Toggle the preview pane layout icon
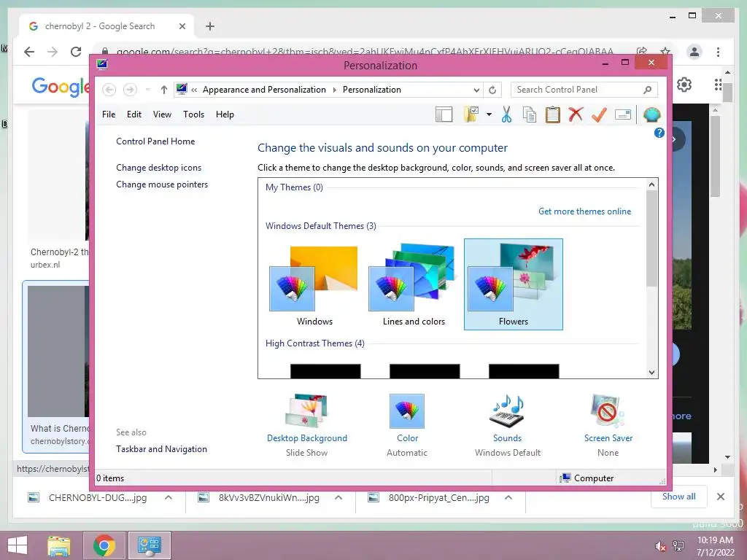747x560 pixels. (444, 114)
